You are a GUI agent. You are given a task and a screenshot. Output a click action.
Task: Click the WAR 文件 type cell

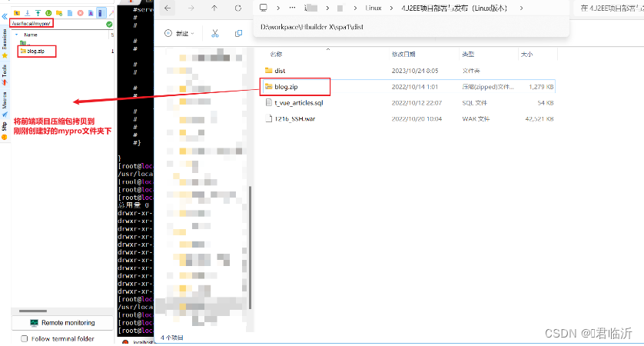click(x=476, y=118)
